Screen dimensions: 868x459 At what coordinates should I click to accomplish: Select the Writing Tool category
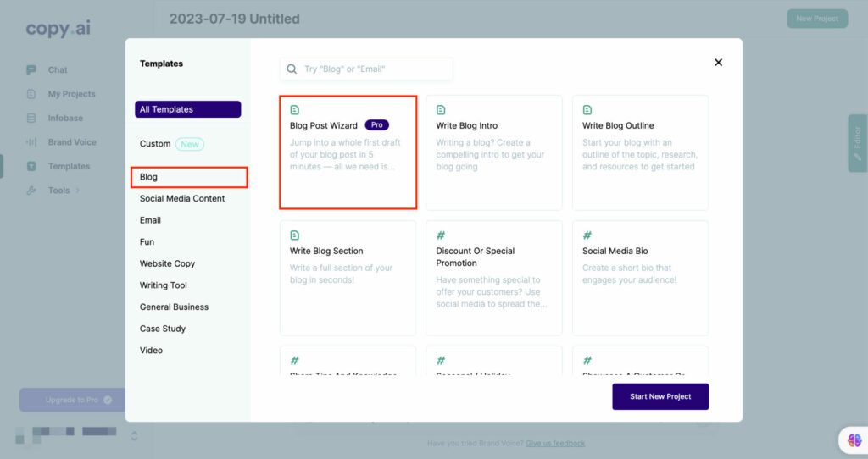(164, 285)
